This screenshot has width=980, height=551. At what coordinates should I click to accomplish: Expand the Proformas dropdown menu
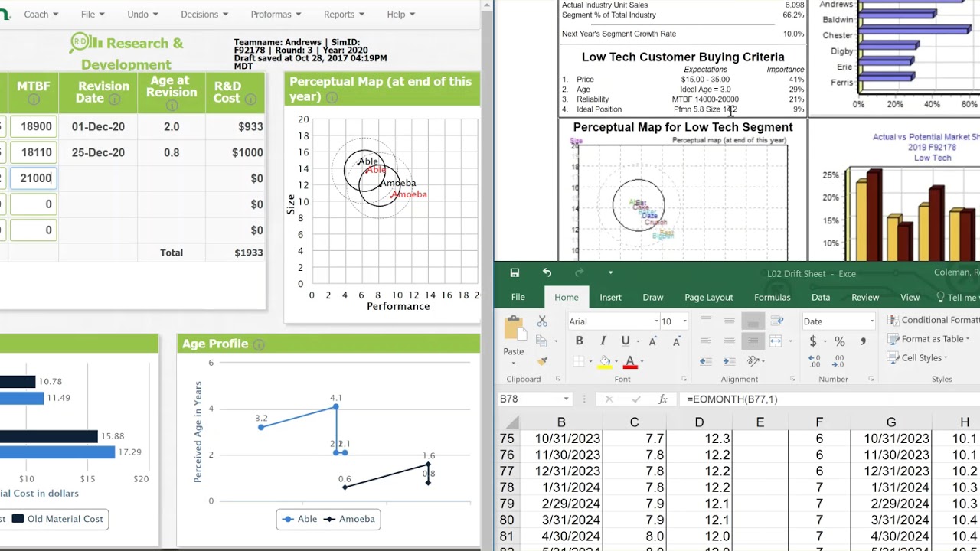click(276, 14)
